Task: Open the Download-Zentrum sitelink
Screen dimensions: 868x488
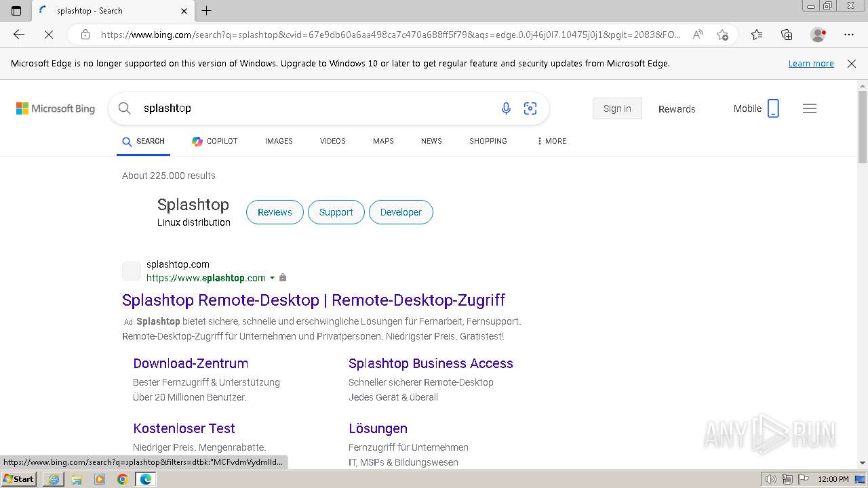Action: pyautogui.click(x=191, y=363)
